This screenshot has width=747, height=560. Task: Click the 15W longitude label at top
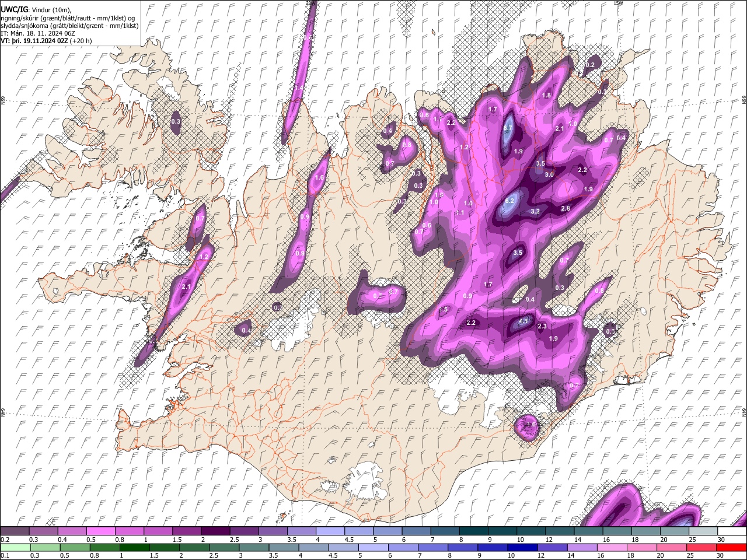tap(618, 3)
